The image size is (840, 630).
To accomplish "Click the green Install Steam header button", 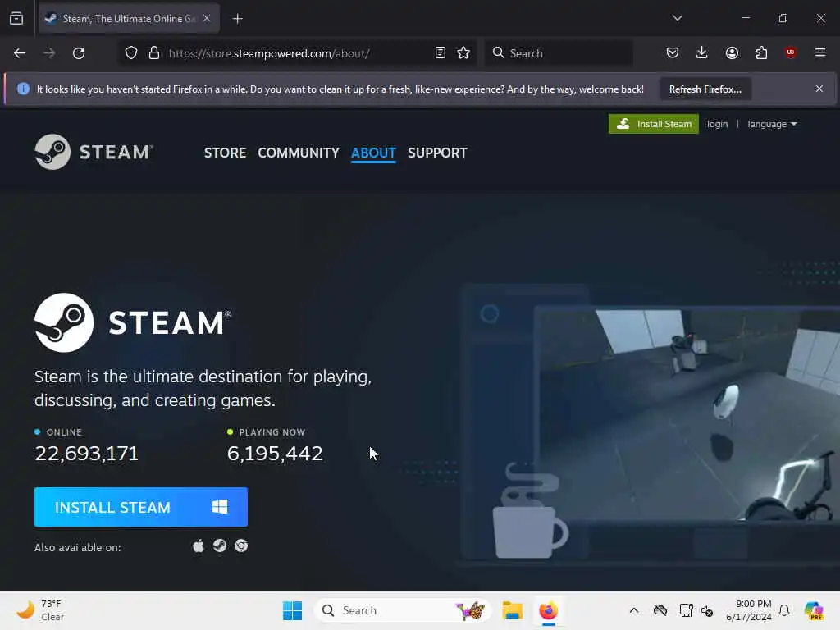I will pyautogui.click(x=654, y=124).
